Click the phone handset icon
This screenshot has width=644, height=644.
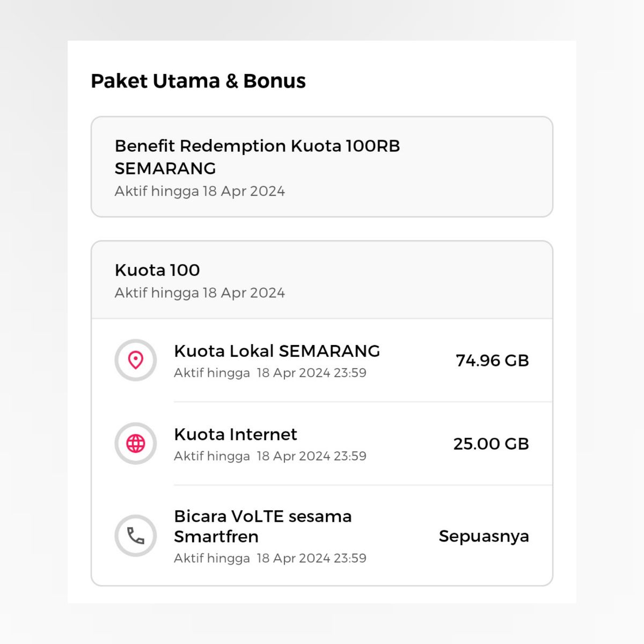(136, 536)
